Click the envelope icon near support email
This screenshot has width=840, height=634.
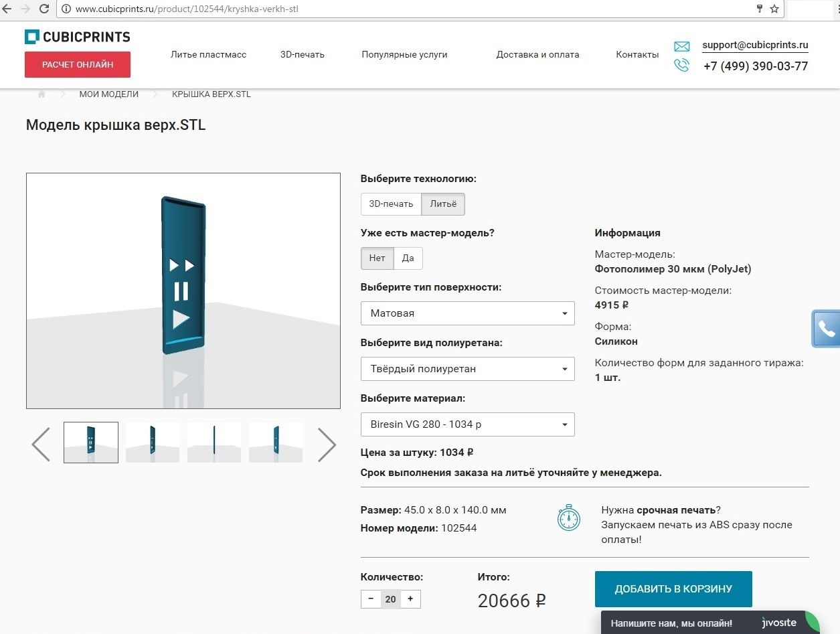click(x=681, y=46)
